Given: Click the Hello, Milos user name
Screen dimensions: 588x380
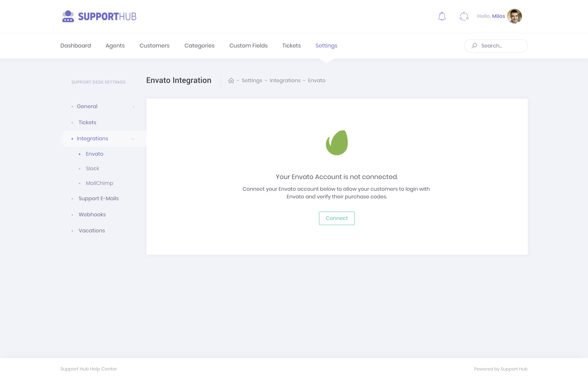Looking at the screenshot, I should coord(491,16).
